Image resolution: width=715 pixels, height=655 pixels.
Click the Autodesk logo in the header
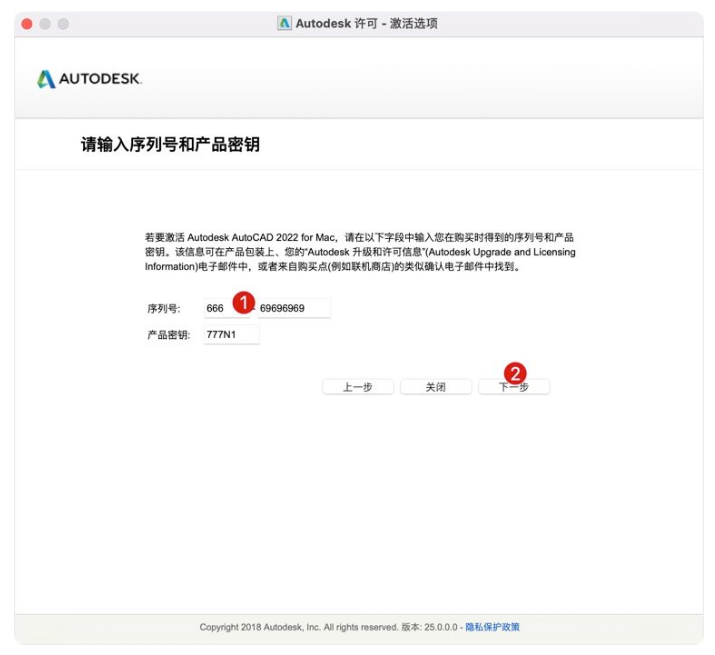(x=89, y=79)
